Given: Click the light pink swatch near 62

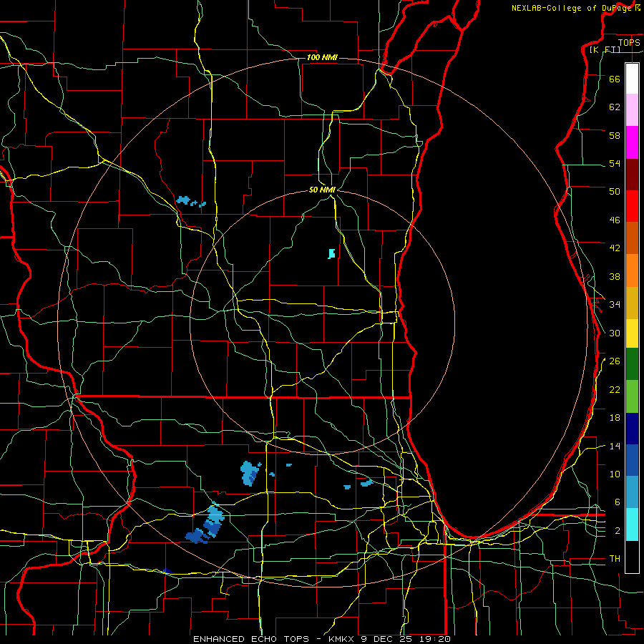Looking at the screenshot, I should pyautogui.click(x=632, y=109).
